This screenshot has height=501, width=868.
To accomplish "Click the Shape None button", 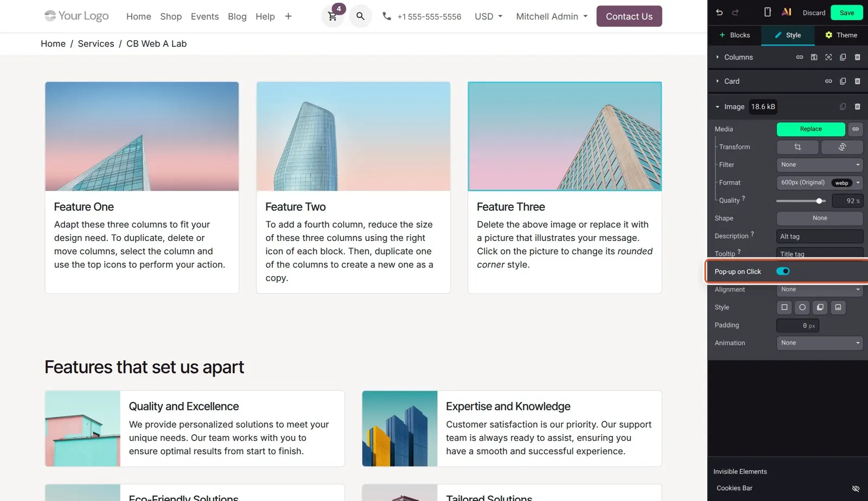I will pyautogui.click(x=820, y=218).
